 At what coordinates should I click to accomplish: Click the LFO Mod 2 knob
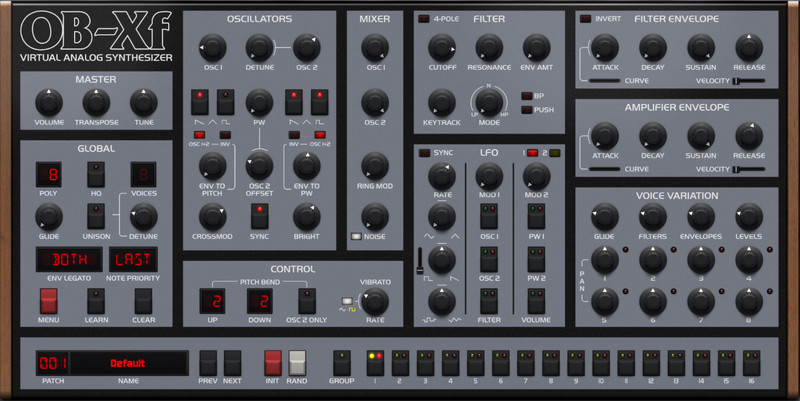pos(536,177)
